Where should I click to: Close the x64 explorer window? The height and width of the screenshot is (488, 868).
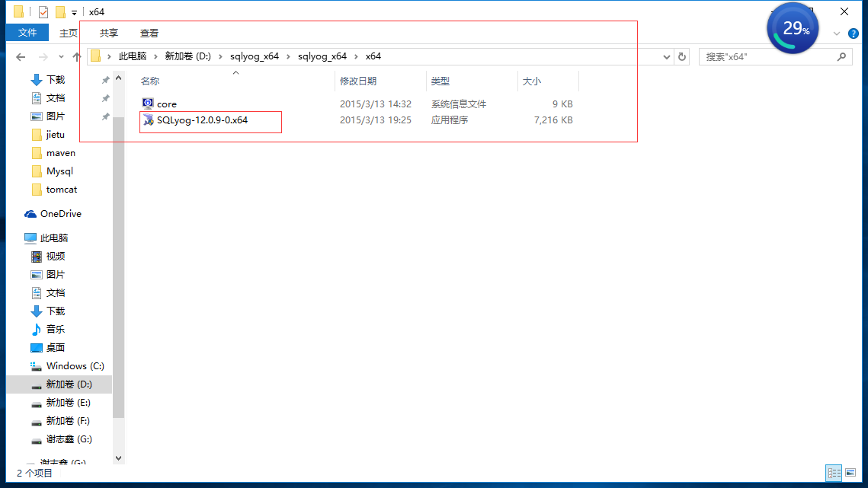pyautogui.click(x=844, y=11)
